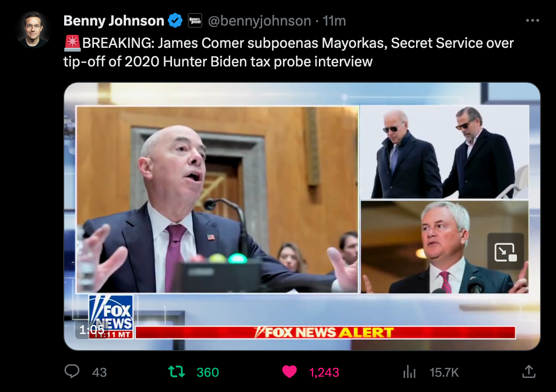
Task: Click the retweet arrows icon
Action: tap(176, 372)
